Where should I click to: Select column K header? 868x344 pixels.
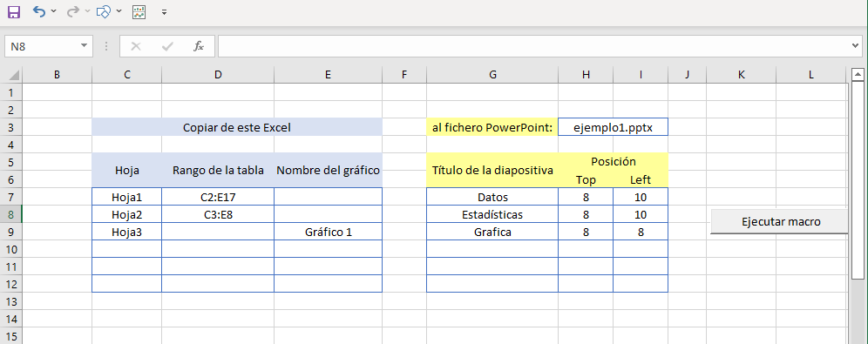point(742,75)
